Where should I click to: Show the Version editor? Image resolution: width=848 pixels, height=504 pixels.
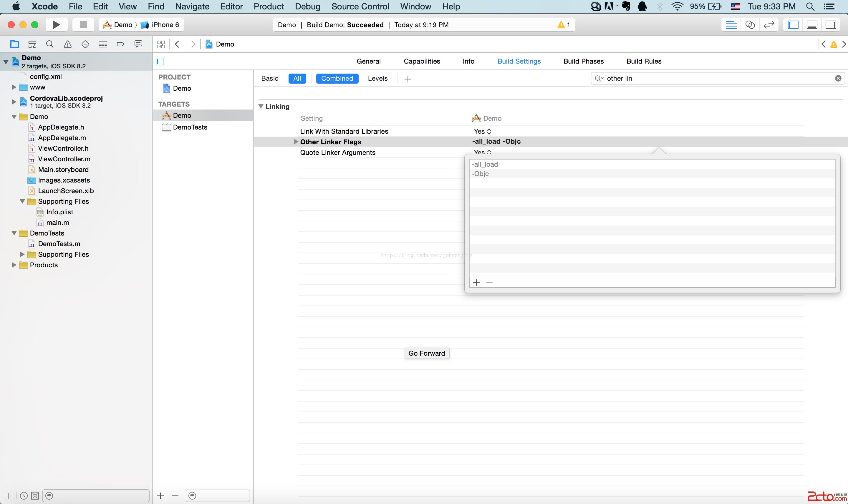point(768,25)
